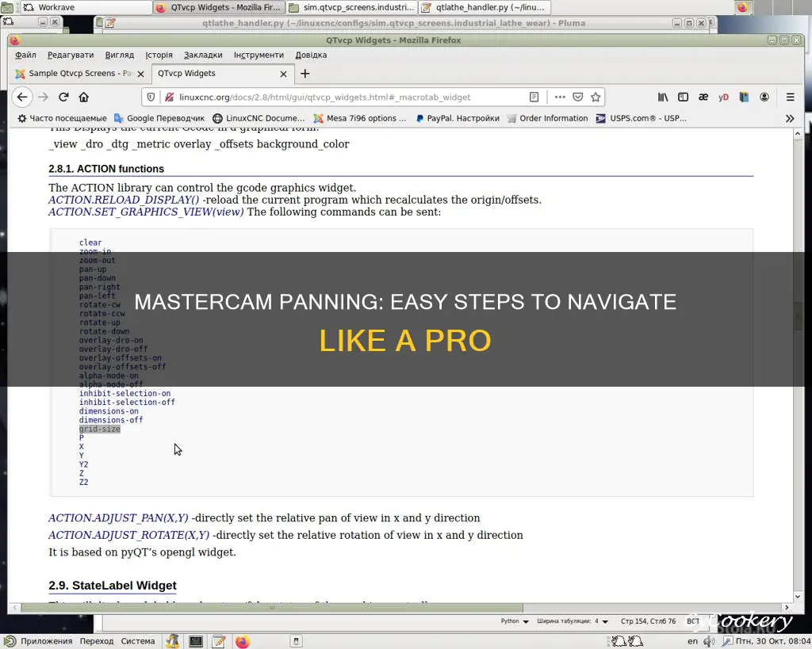812x649 pixels.
Task: Open USPS.com bookmark
Action: pos(641,119)
